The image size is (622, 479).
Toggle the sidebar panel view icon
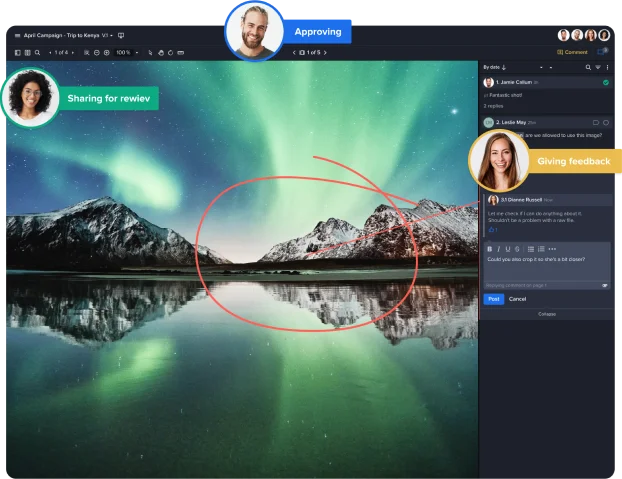click(x=17, y=52)
